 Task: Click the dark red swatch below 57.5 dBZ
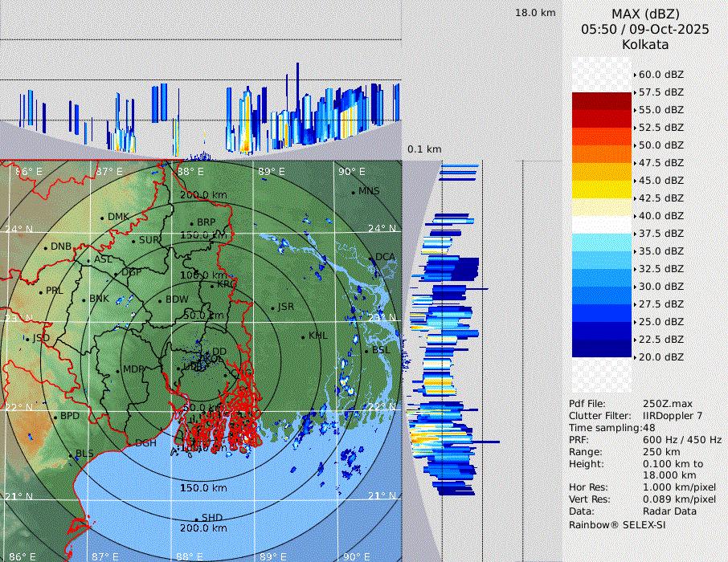(x=601, y=101)
